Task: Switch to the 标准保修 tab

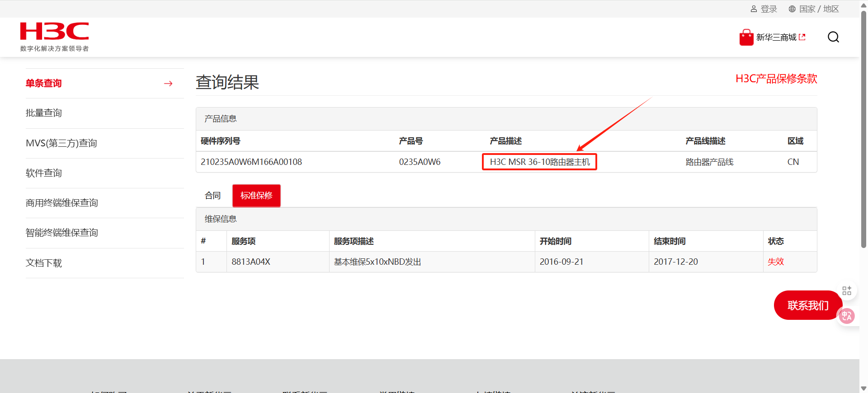Action: tap(256, 196)
